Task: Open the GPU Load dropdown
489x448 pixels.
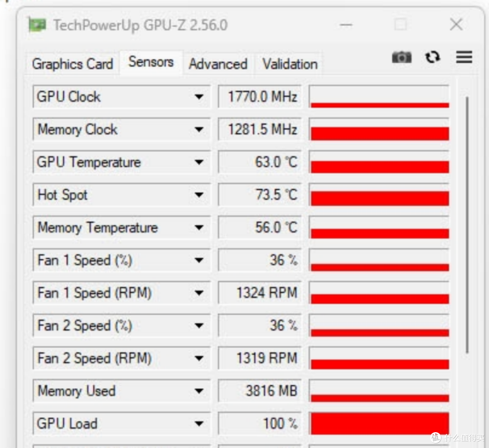Action: [199, 424]
